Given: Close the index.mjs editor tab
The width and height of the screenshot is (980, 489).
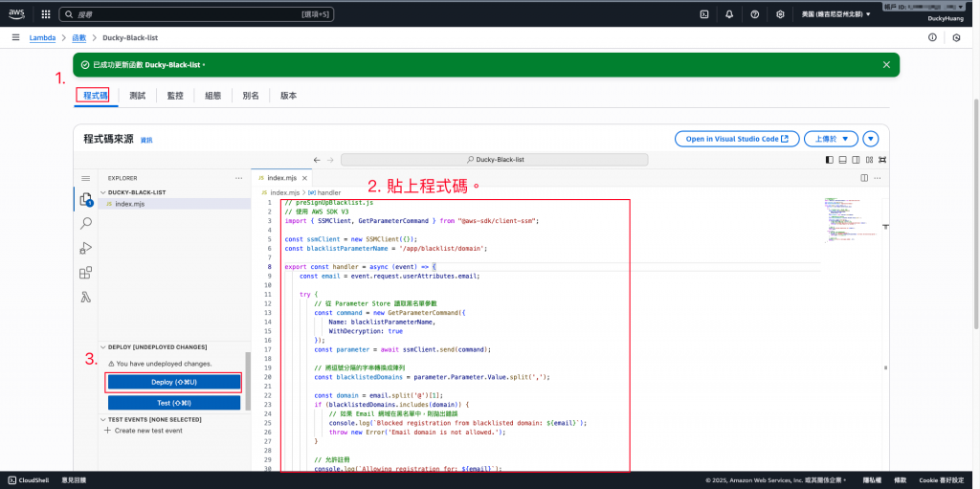Looking at the screenshot, I should point(304,178).
